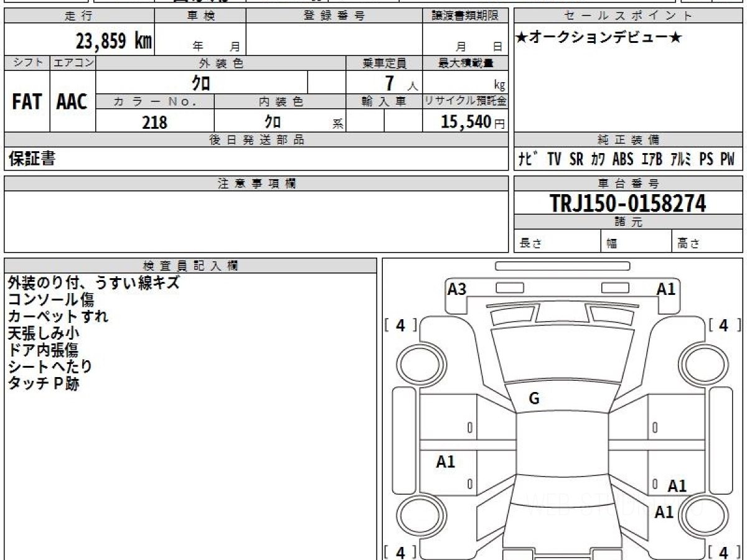Select the exterior color value クロ
The width and height of the screenshot is (747, 560).
tap(201, 83)
